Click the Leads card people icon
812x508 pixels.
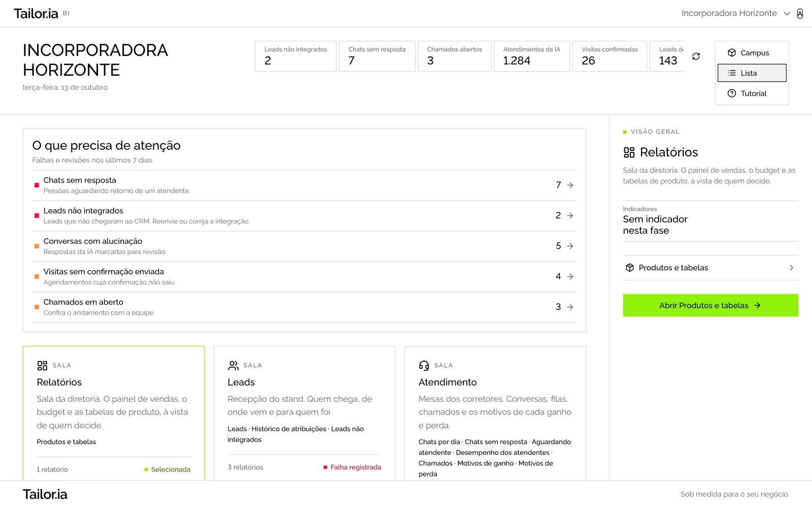[x=233, y=366]
